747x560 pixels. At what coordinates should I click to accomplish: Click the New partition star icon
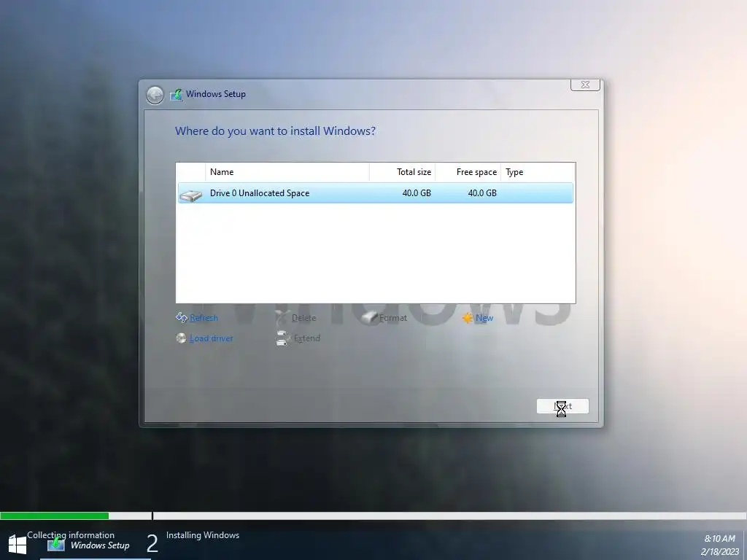[468, 318]
